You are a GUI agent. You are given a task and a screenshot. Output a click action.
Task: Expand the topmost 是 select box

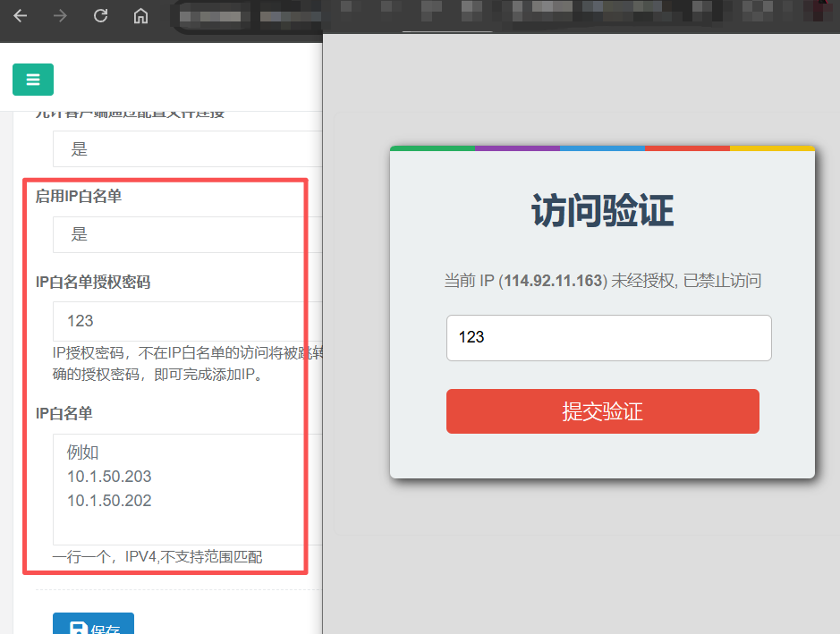click(188, 148)
